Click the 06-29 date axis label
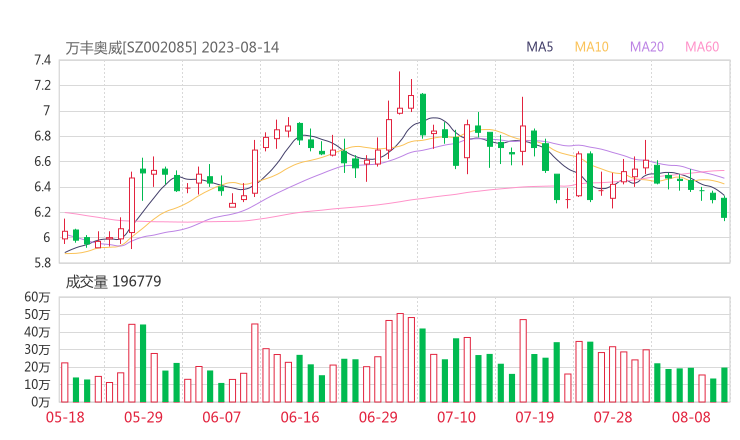The width and height of the screenshot is (740, 440). click(378, 417)
